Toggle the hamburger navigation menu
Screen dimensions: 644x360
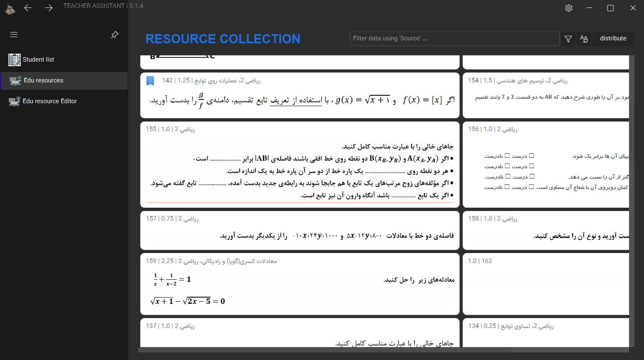(14, 35)
